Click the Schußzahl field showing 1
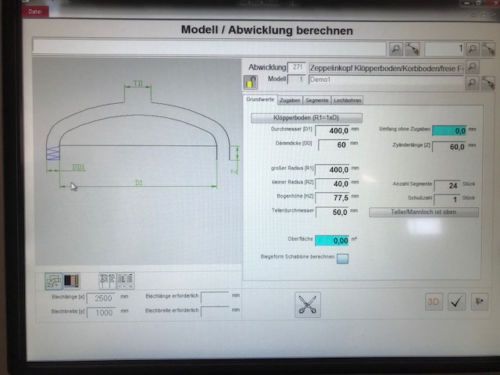 (x=447, y=199)
